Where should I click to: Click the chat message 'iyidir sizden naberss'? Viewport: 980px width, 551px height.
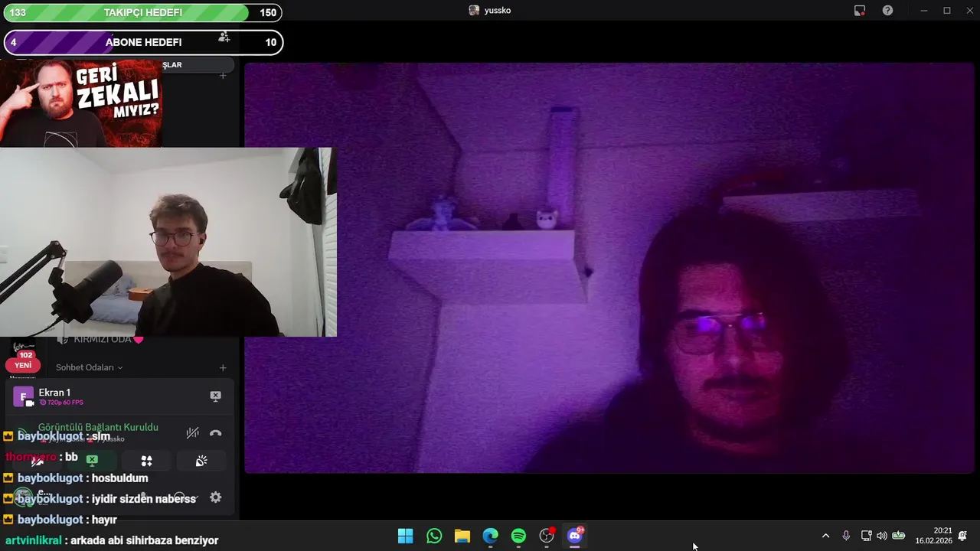(x=143, y=499)
